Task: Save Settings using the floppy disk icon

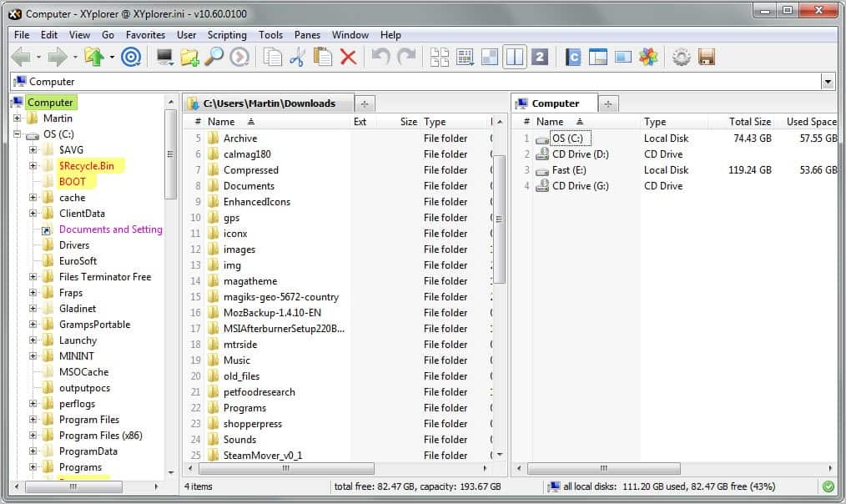Action: [706, 57]
